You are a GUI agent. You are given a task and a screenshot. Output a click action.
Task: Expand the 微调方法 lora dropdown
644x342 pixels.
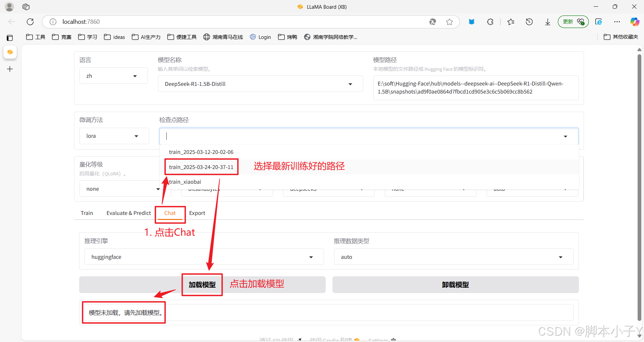pos(114,136)
